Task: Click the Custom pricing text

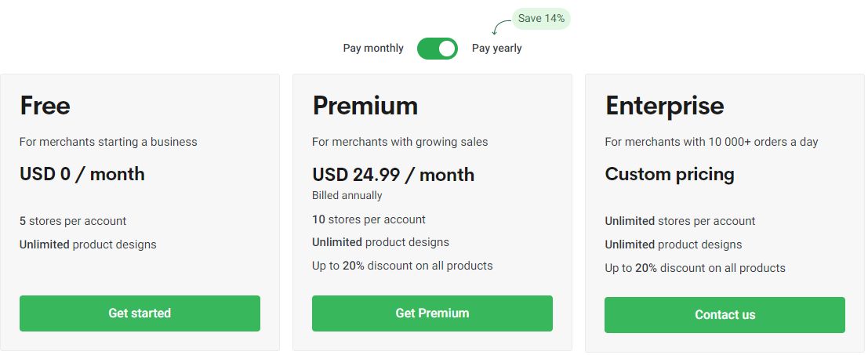Action: coord(670,174)
